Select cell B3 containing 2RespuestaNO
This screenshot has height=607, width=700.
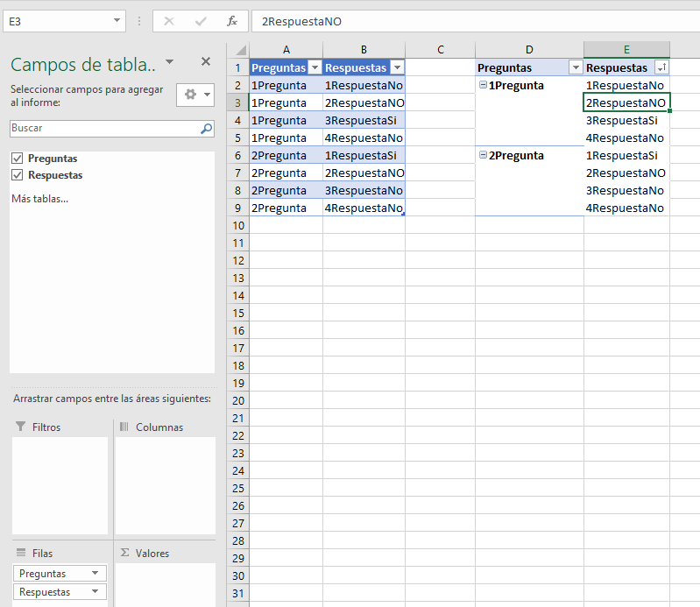click(x=364, y=102)
